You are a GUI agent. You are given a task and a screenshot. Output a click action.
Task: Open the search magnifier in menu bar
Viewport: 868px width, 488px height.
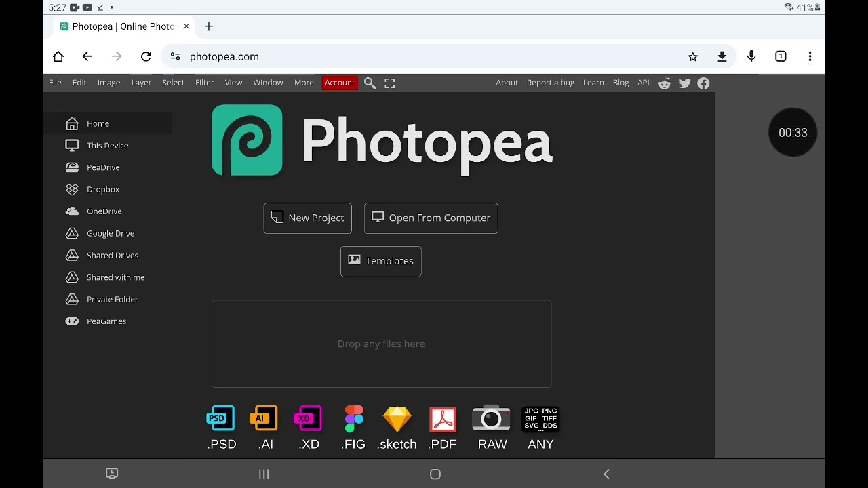click(370, 83)
